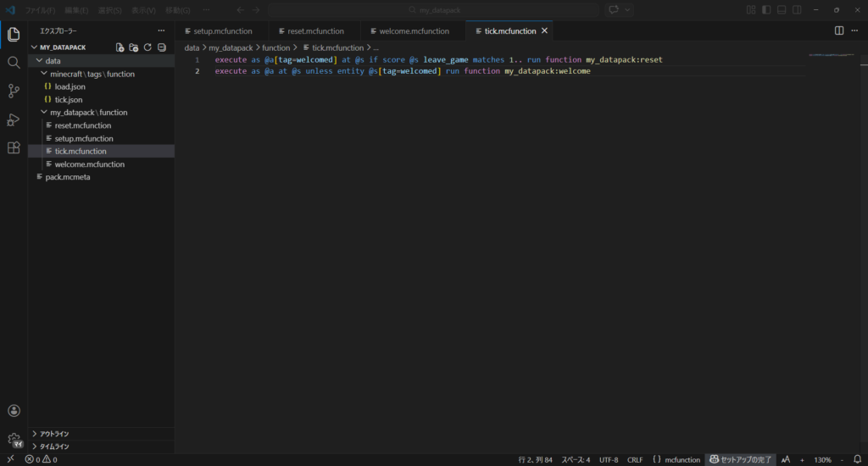Click the UTF-8 encoding button
The width and height of the screenshot is (868, 466).
(x=609, y=459)
